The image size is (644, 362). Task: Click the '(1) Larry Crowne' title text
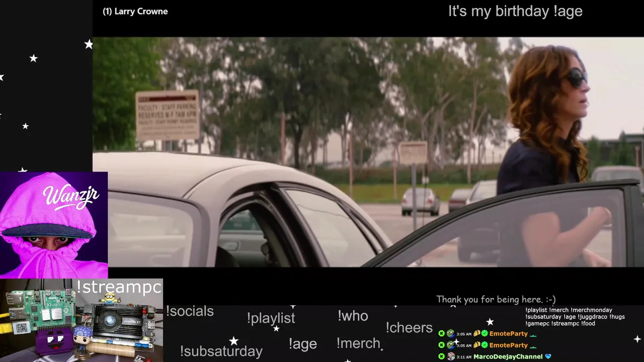coord(135,12)
